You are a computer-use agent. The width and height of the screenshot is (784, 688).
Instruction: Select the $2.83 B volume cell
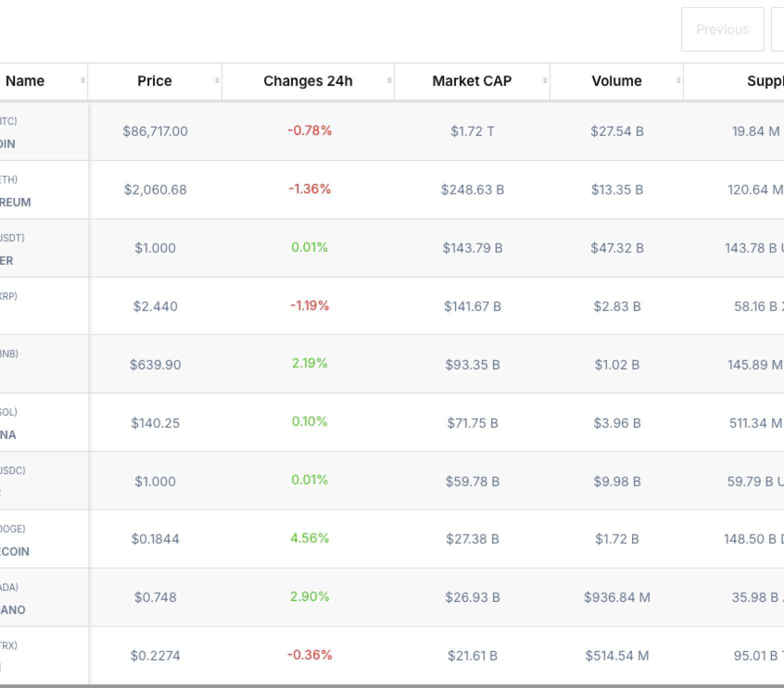point(617,306)
